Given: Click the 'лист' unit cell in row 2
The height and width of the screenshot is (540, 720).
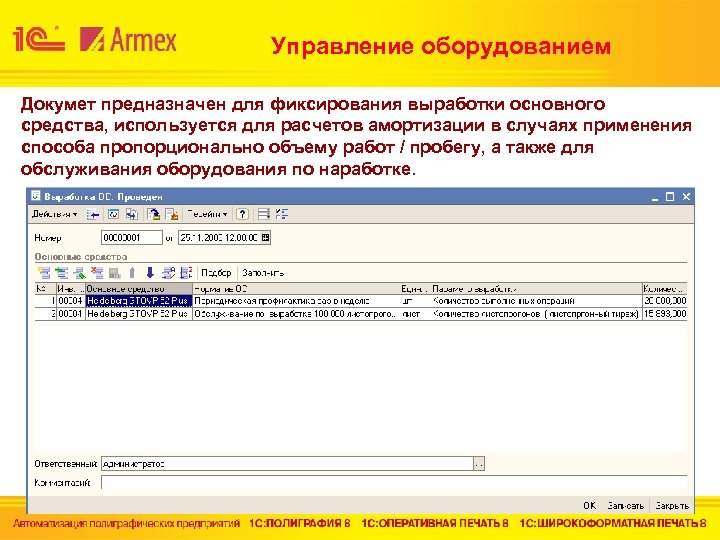Looking at the screenshot, I should click(x=415, y=314).
